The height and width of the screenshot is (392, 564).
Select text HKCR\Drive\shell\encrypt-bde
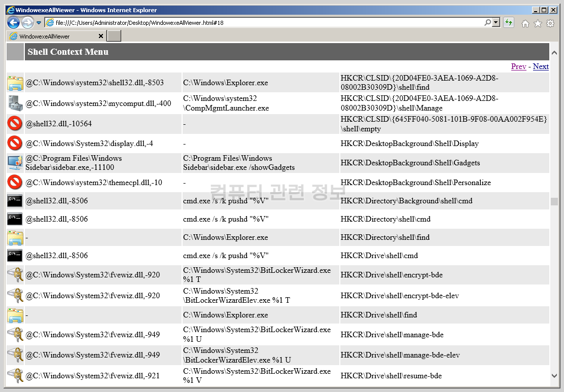392,275
